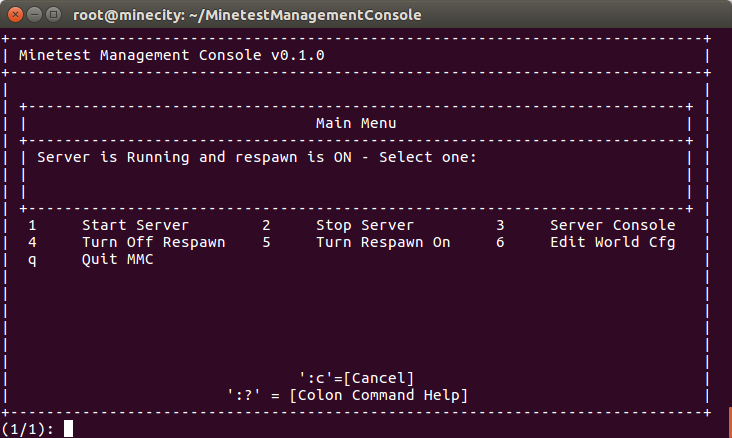Click the window title root@minecity
This screenshot has width=732, height=438.
(x=247, y=15)
